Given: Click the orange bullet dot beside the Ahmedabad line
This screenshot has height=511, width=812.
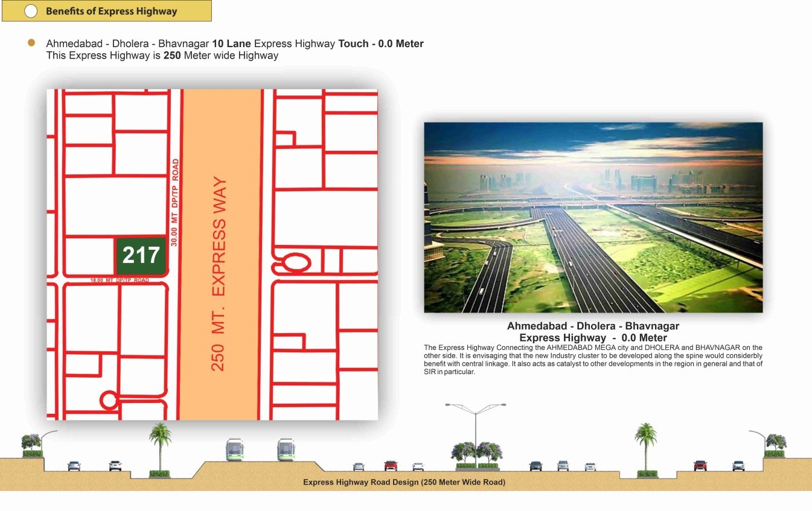Looking at the screenshot, I should pyautogui.click(x=31, y=43).
